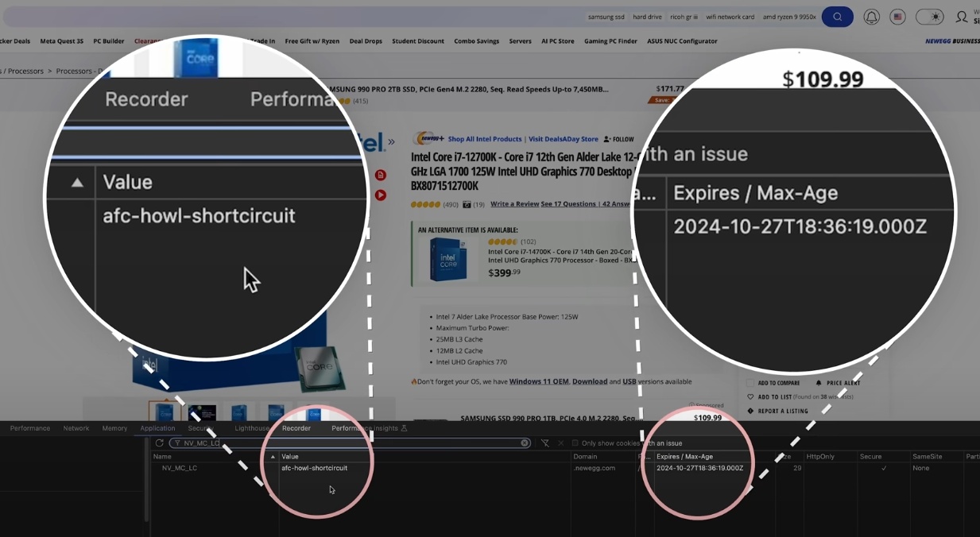
Task: Open the notifications bell icon
Action: point(872,17)
